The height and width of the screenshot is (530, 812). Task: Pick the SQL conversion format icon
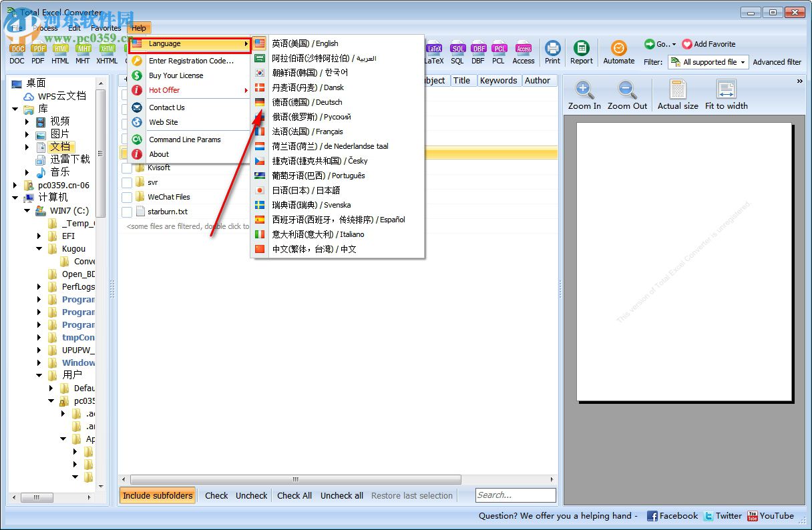click(x=457, y=52)
